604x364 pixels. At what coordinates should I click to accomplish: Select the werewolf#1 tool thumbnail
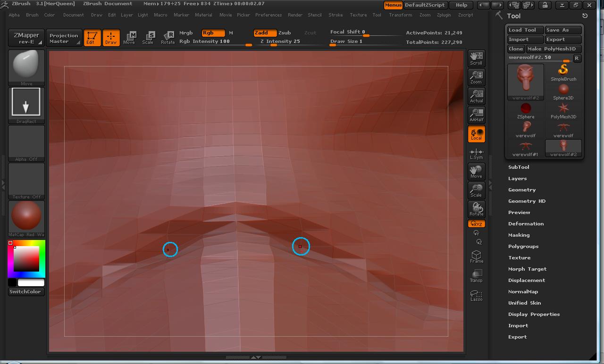(526, 148)
